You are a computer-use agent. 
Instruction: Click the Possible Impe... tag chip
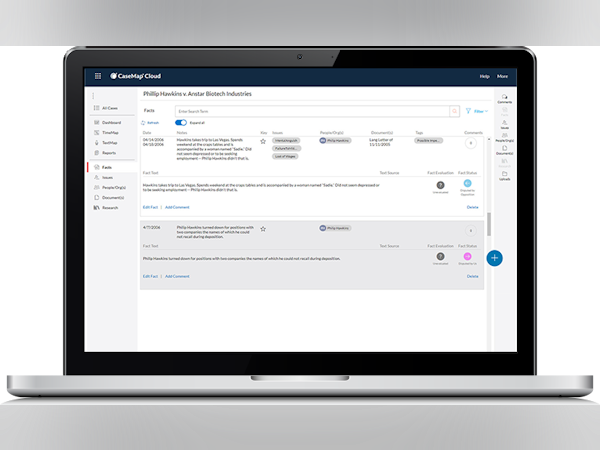[429, 140]
